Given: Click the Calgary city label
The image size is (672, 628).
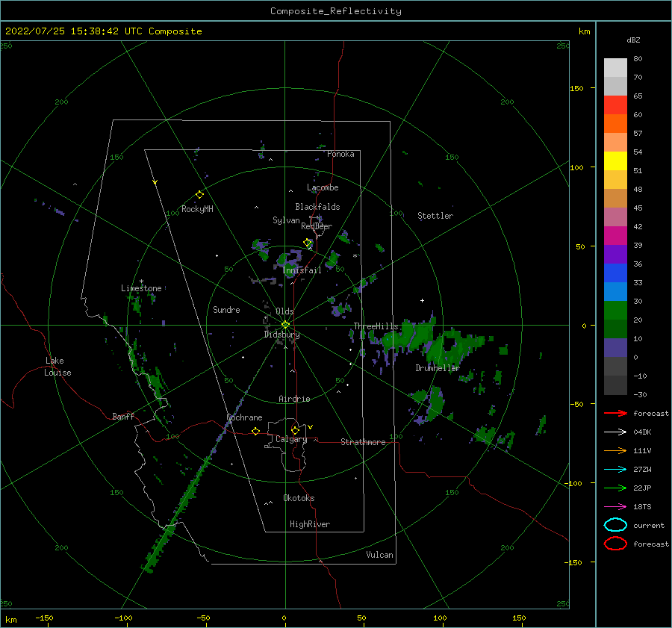Looking at the screenshot, I should [x=291, y=439].
